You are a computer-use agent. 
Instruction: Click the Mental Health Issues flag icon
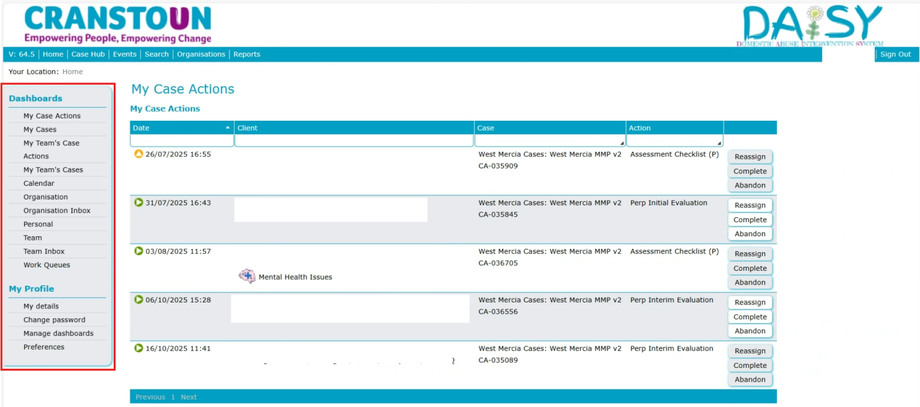(247, 276)
